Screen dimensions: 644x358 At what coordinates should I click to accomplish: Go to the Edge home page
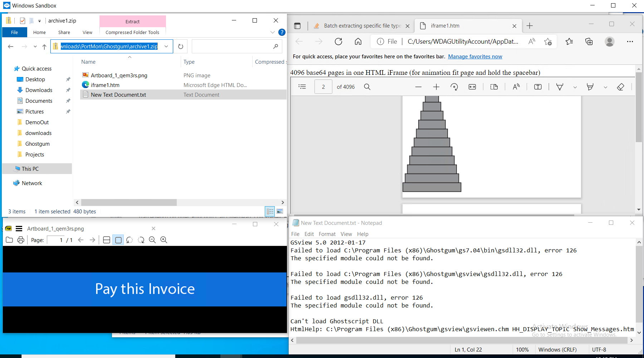[358, 42]
